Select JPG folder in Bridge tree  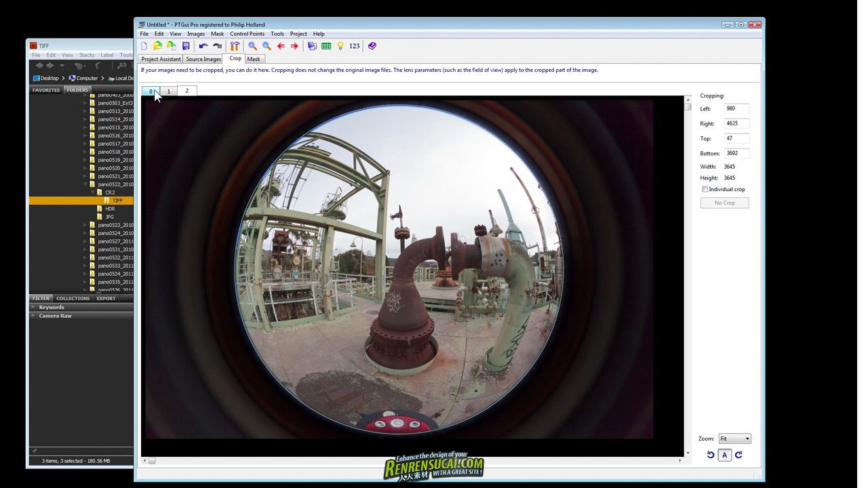pyautogui.click(x=109, y=217)
